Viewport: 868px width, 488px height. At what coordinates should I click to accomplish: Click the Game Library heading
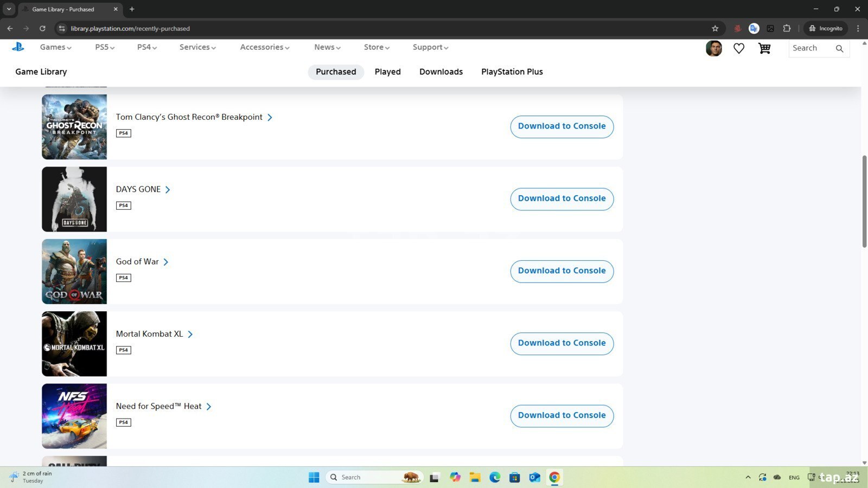pos(41,72)
